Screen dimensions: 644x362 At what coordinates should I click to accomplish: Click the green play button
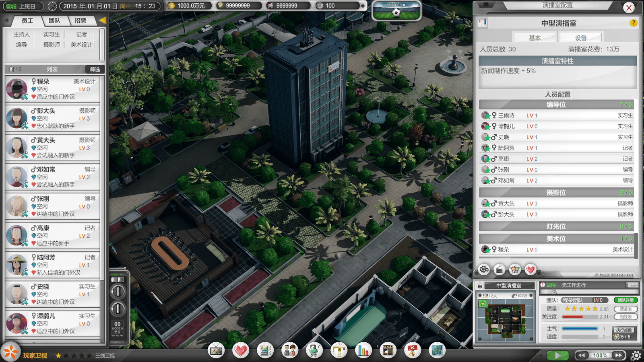tap(557, 356)
